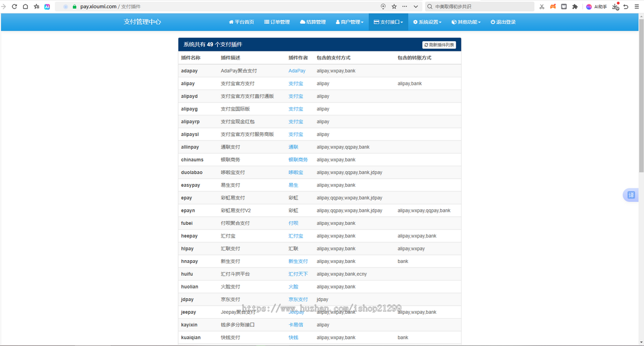Viewport: 644px width, 346px height.
Task: Open the 支付宝 author link in alipayg row
Action: (296, 109)
